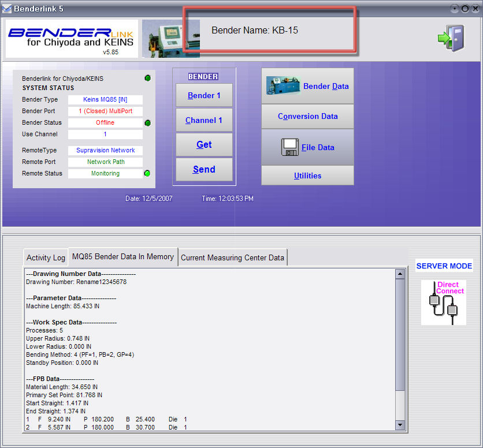Open Conversion Data
Screen dimensions: 483x448
(x=307, y=116)
